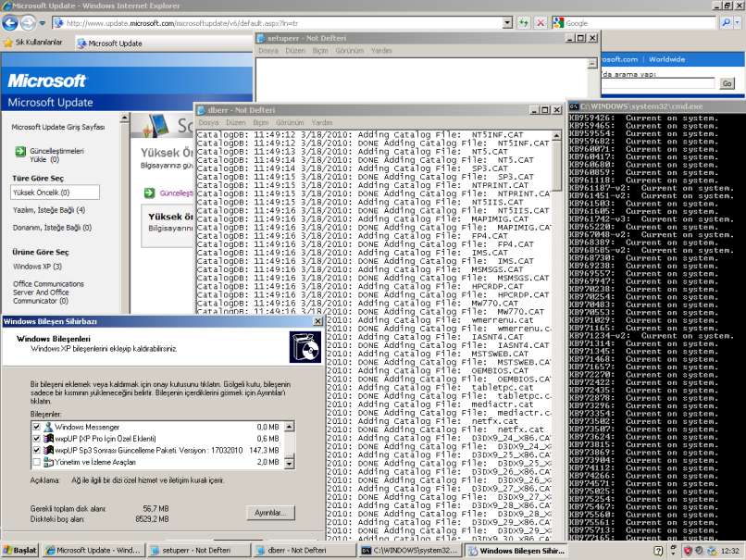Click the cmd.exe title bar icon
The width and height of the screenshot is (746, 560).
(574, 106)
